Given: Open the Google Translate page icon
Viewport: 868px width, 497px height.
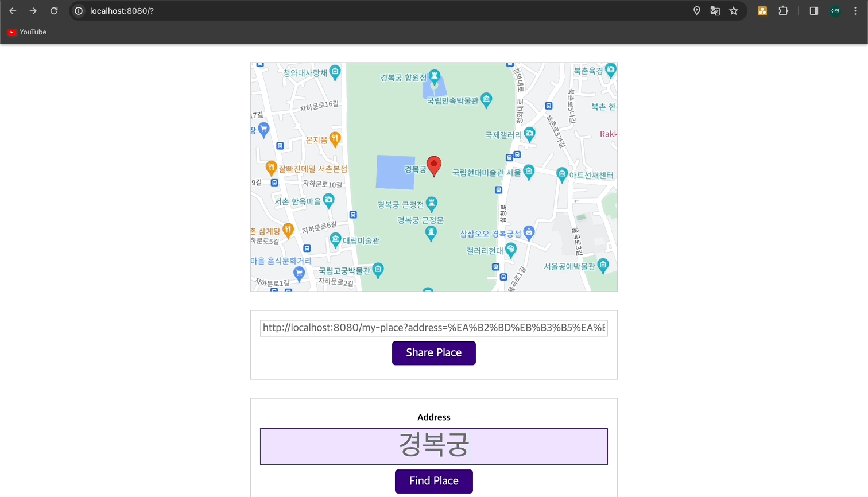Looking at the screenshot, I should pos(715,11).
